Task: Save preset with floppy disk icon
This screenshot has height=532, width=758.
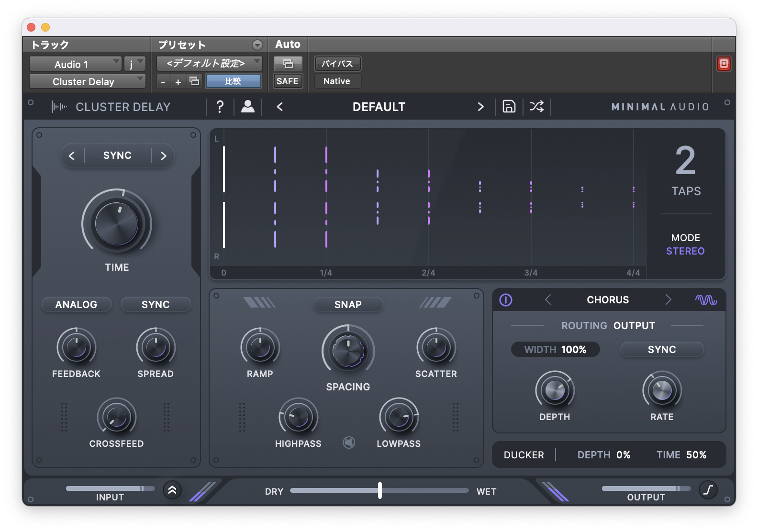Action: (509, 106)
